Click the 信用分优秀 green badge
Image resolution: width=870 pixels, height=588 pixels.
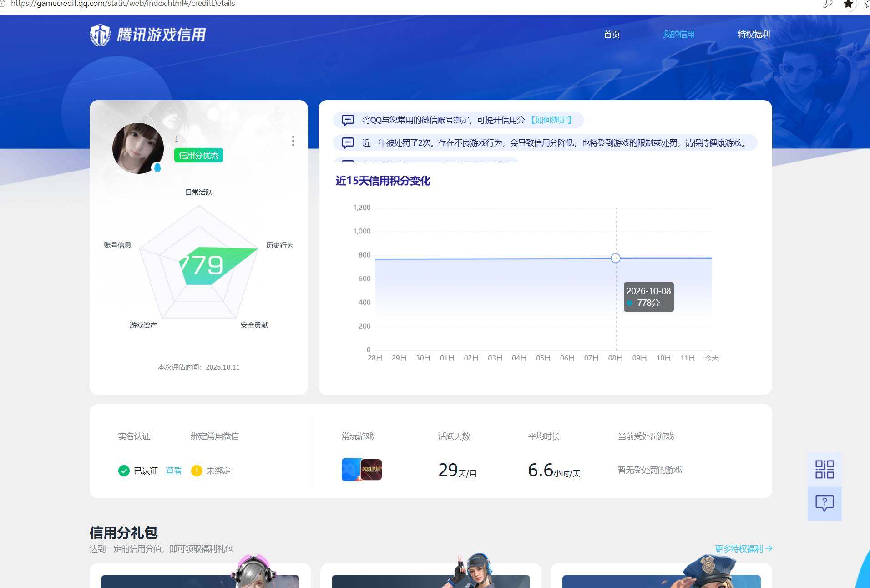(198, 156)
